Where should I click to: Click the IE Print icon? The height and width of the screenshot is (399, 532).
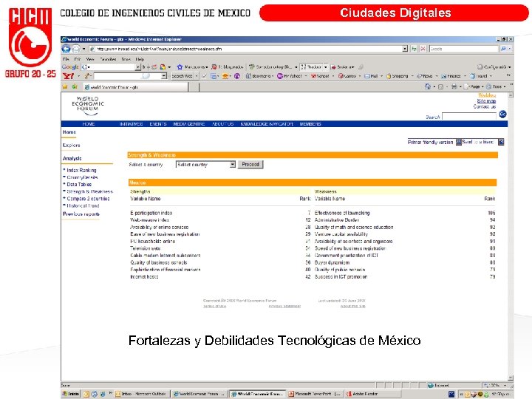click(x=454, y=86)
